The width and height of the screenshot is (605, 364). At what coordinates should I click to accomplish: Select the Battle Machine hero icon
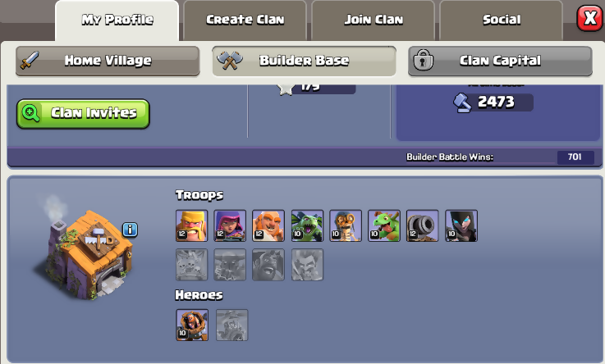pyautogui.click(x=192, y=325)
